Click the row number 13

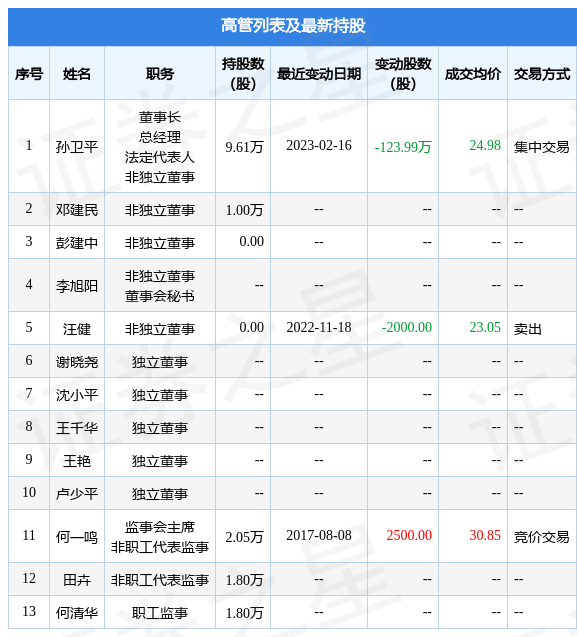pos(29,611)
